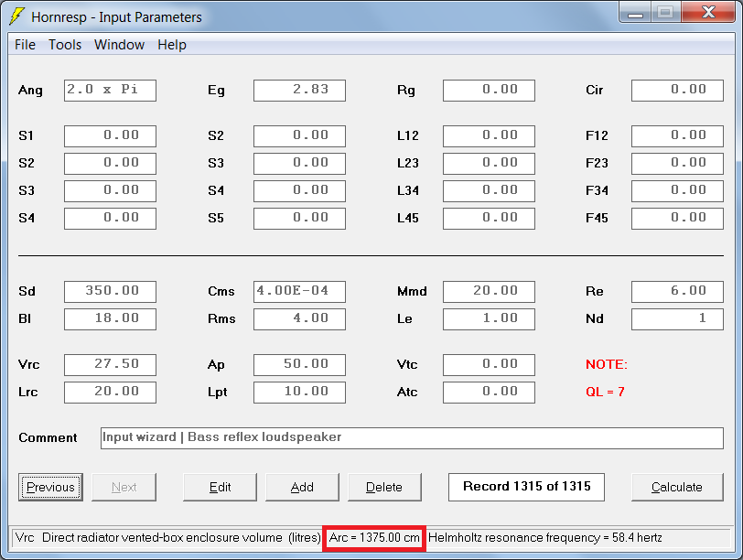The image size is (743, 560).
Task: Select the Ang input field
Action: 110,91
